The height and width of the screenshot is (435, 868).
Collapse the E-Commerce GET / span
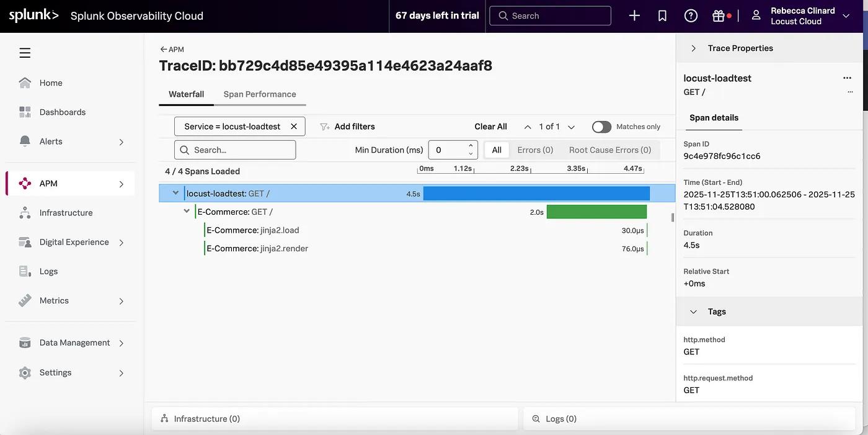tap(187, 212)
